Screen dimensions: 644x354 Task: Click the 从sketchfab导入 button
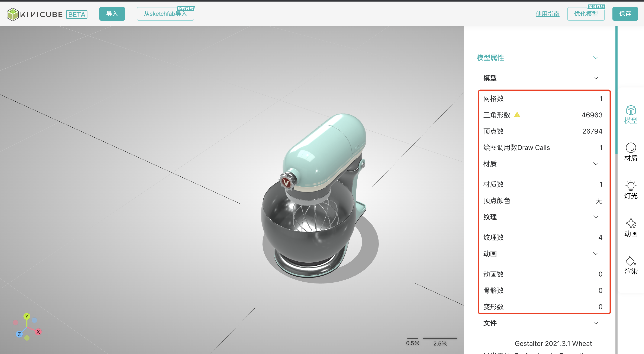tap(165, 14)
